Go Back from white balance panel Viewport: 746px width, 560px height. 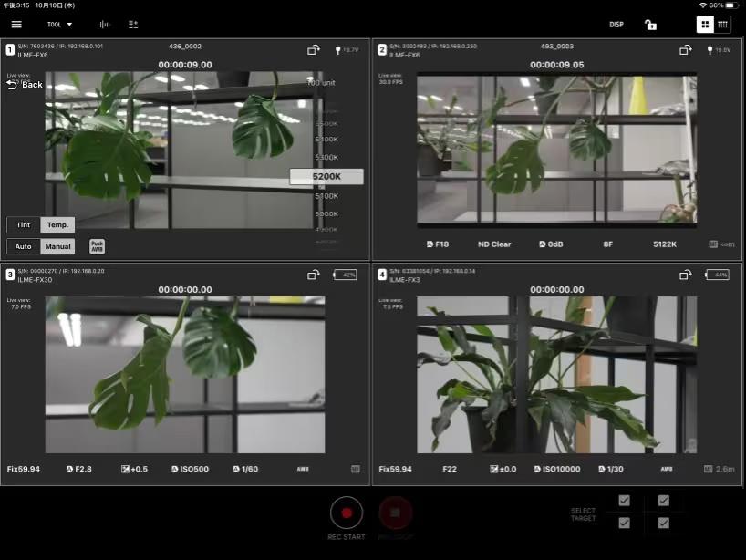tap(25, 85)
